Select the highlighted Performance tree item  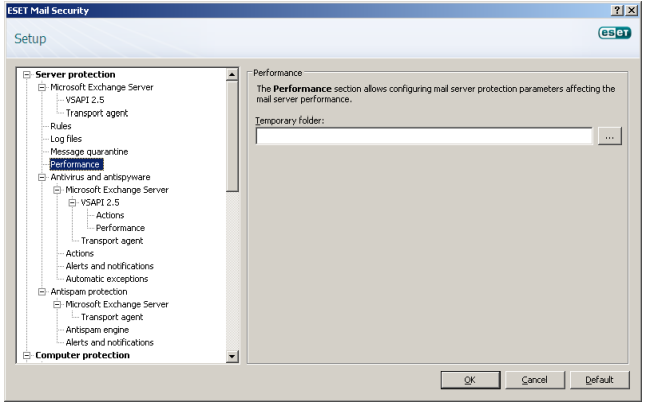pyautogui.click(x=76, y=164)
